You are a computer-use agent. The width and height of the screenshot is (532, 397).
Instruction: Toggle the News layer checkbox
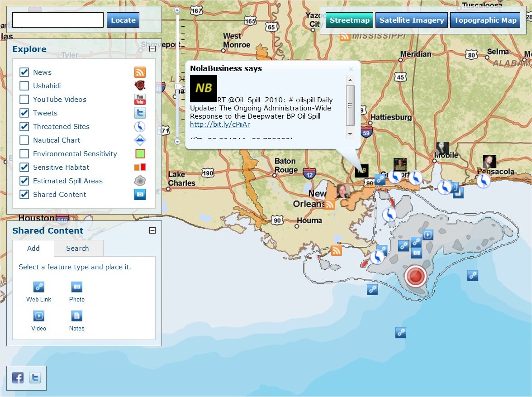24,72
